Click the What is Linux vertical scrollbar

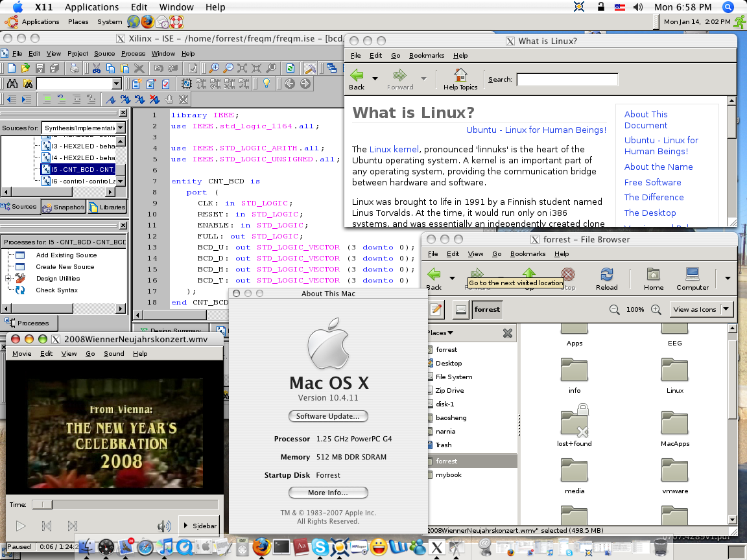coord(731,161)
